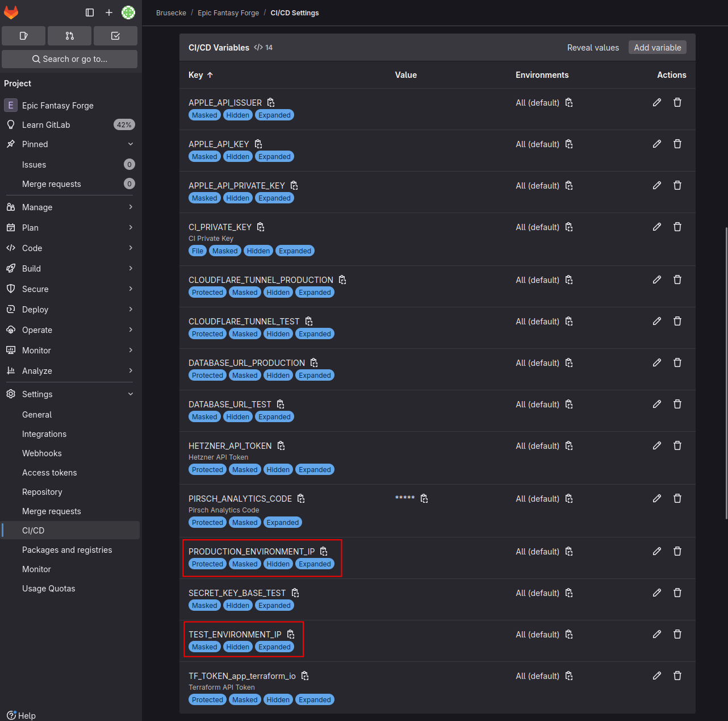This screenshot has height=721, width=728.
Task: Expand the Analyze menu
Action: (70, 371)
